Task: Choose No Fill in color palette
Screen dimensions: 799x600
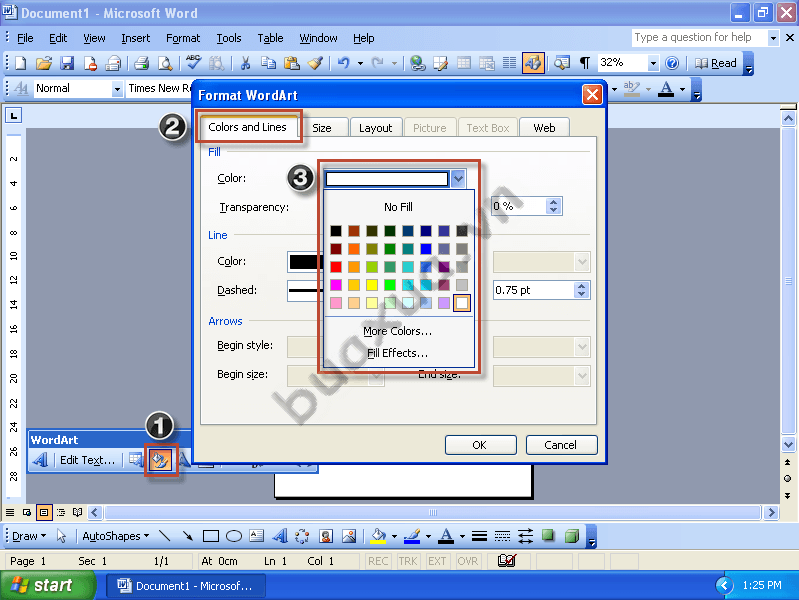Action: pos(398,207)
